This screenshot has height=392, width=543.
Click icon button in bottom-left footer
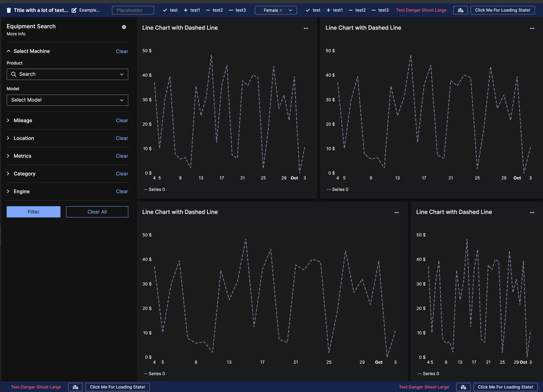point(75,387)
